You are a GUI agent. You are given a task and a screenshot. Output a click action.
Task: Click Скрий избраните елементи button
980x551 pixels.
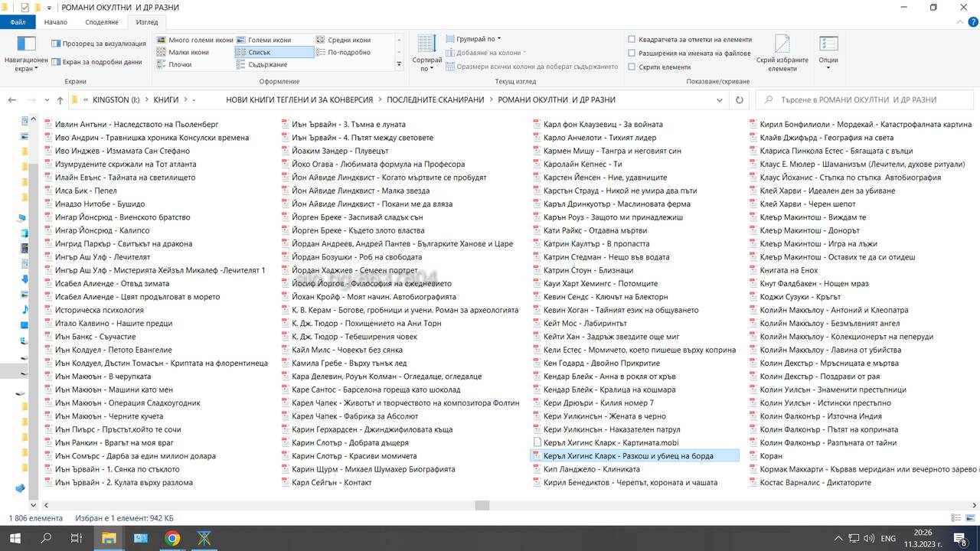(782, 53)
